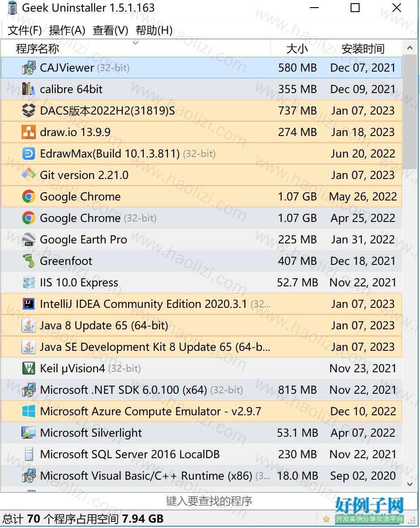Click the IntelliJ IDEA icon
Screen dimensions: 420x528
pos(29,304)
